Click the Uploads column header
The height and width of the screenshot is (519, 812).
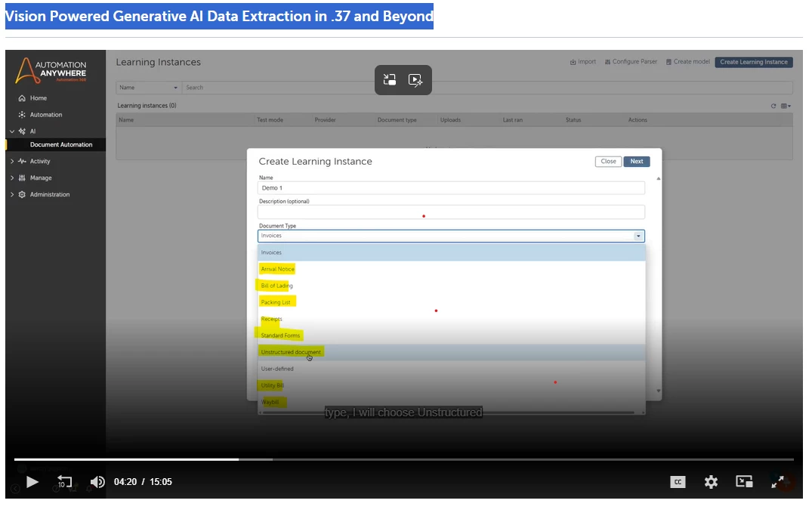coord(450,119)
